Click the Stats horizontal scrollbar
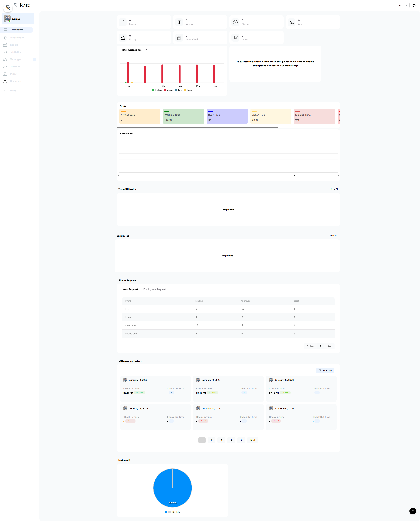This screenshot has height=521, width=420. (197, 128)
